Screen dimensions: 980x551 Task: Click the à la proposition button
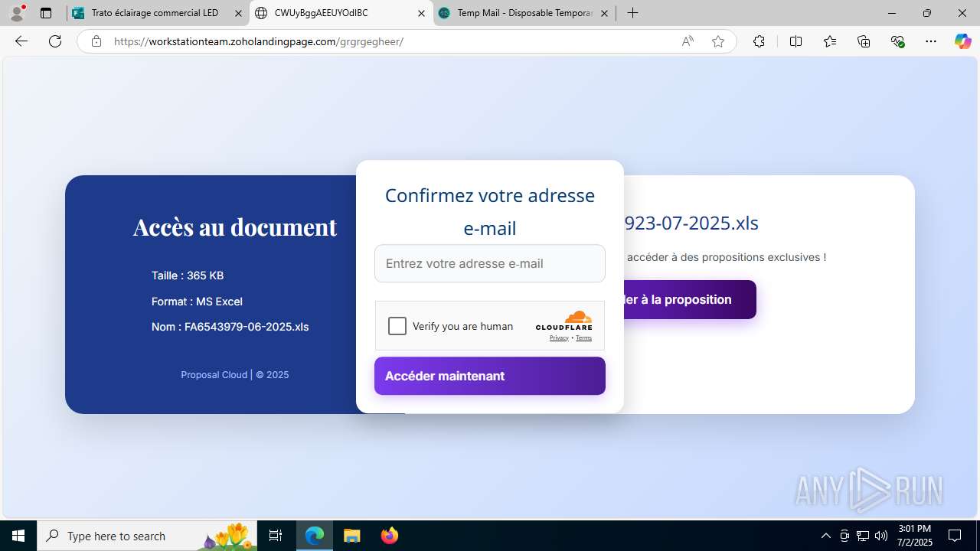pyautogui.click(x=690, y=299)
